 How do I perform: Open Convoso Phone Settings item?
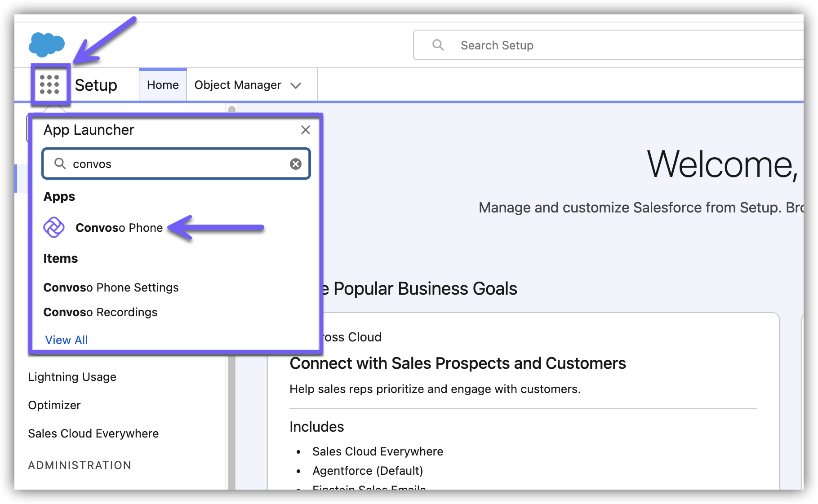click(x=111, y=287)
